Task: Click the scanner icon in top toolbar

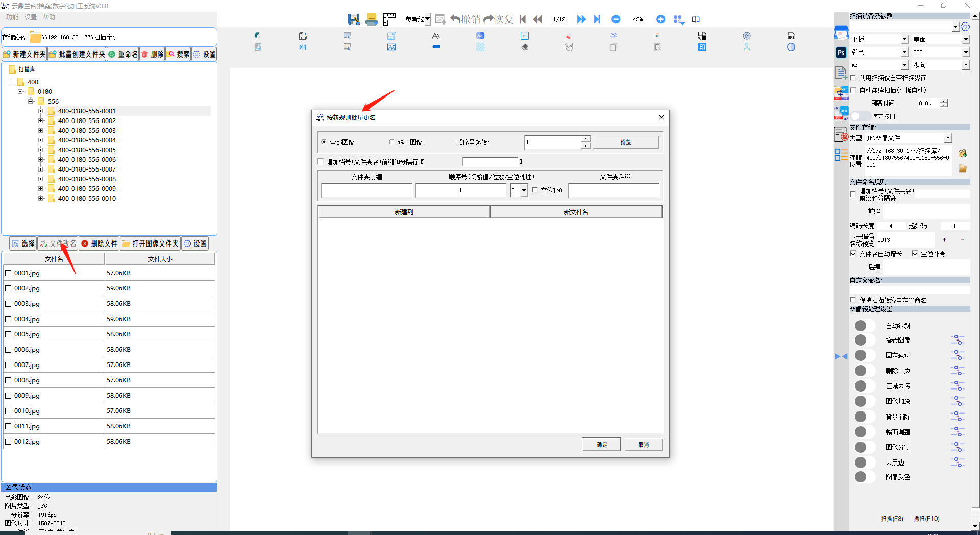Action: tap(372, 19)
